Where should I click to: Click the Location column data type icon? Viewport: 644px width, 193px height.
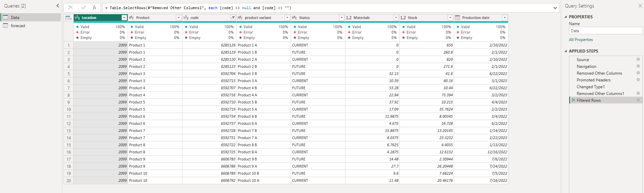click(x=77, y=18)
